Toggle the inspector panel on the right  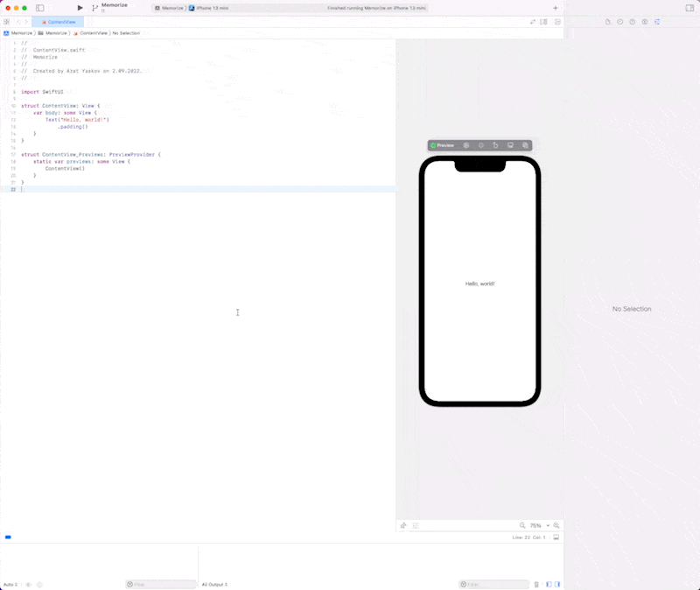click(689, 8)
